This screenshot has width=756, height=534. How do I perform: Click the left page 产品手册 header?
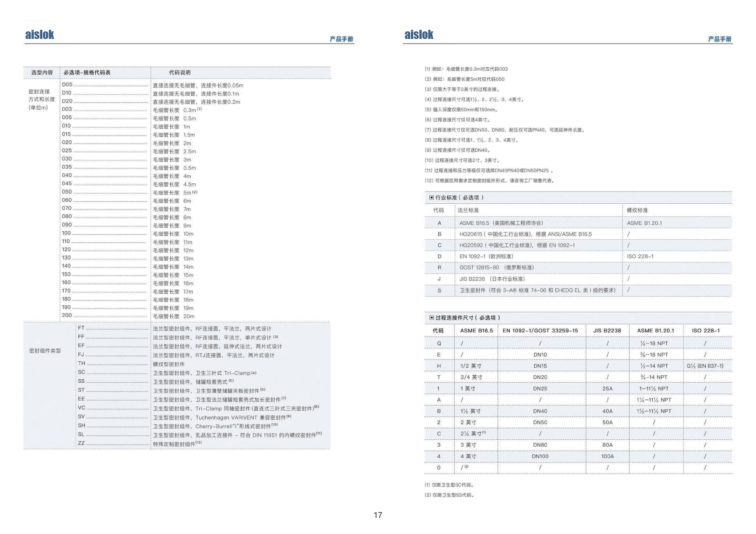[342, 39]
